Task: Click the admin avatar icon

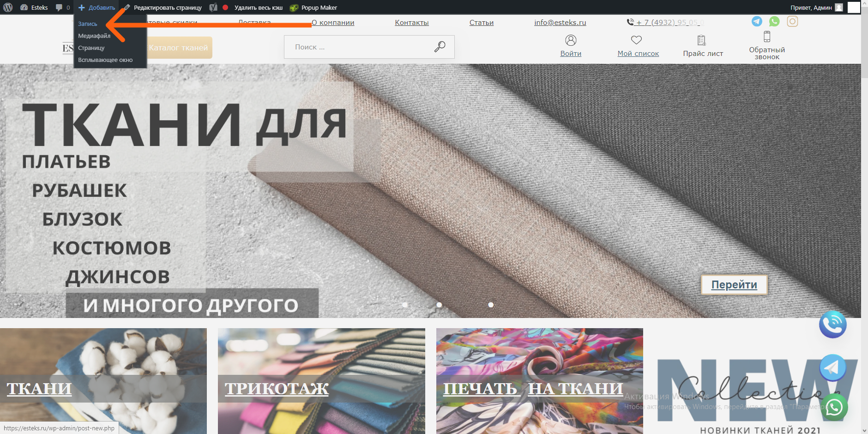Action: (839, 7)
